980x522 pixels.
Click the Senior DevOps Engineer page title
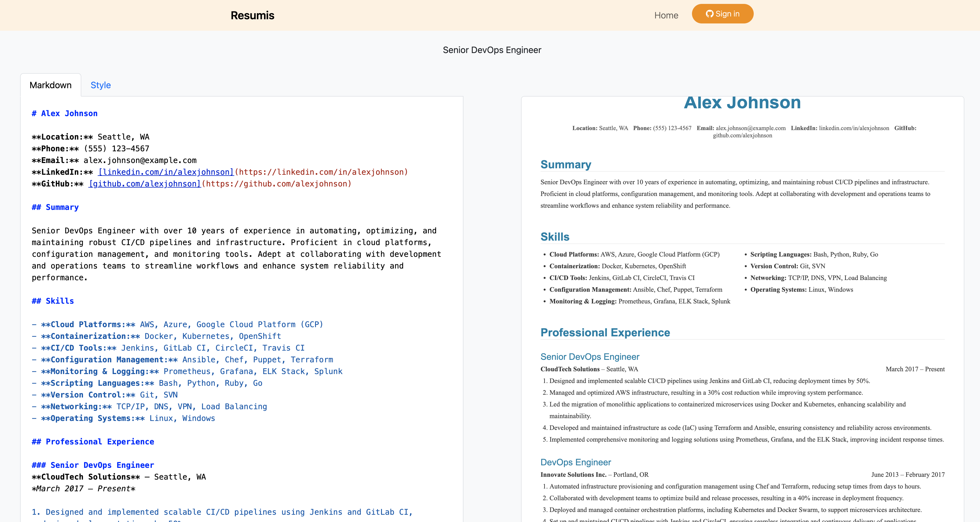[x=492, y=50]
